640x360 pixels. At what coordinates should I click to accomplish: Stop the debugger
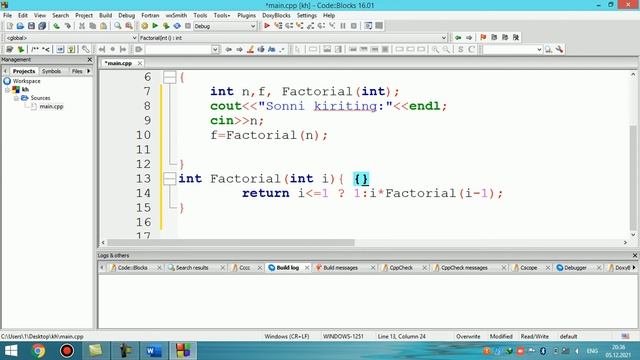pyautogui.click(x=354, y=26)
